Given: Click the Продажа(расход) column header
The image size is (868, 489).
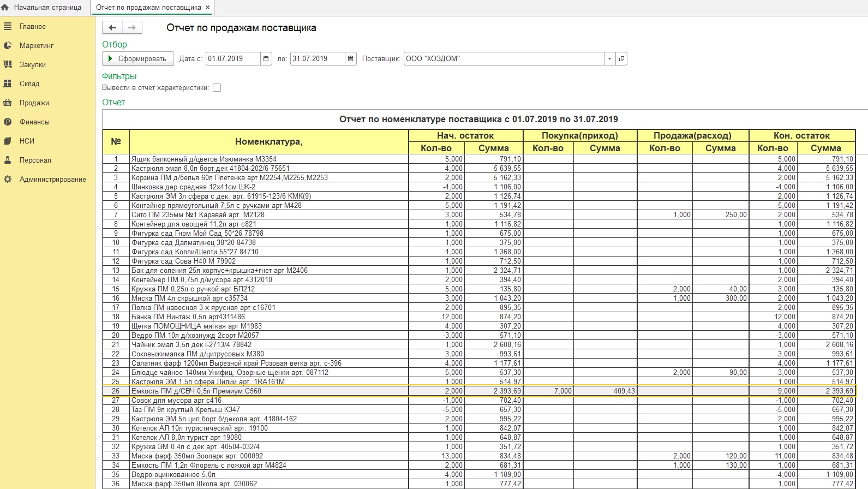Looking at the screenshot, I should click(693, 135).
